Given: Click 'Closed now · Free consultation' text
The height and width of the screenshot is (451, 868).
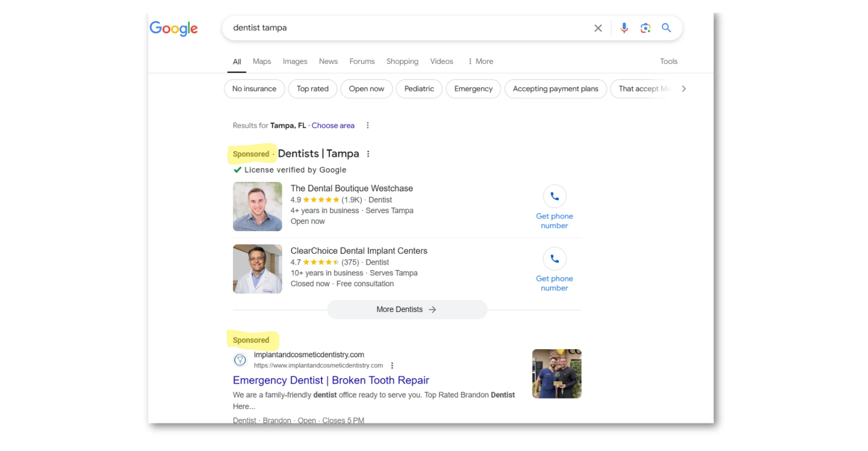Looking at the screenshot, I should pos(342,284).
